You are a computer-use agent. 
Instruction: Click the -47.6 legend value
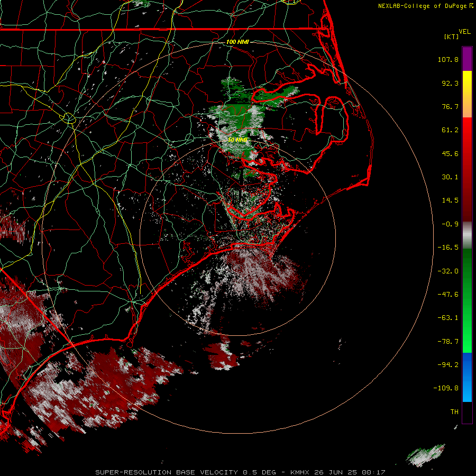point(448,295)
